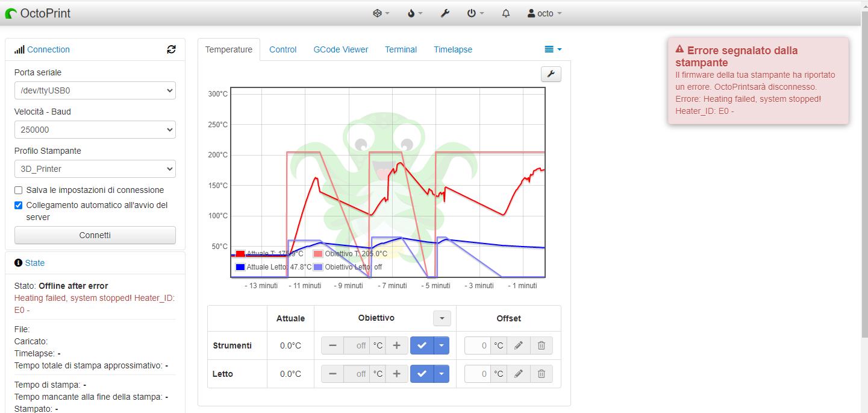The height and width of the screenshot is (413, 868).
Task: Delete Strumenti offset with trash icon
Action: point(541,345)
